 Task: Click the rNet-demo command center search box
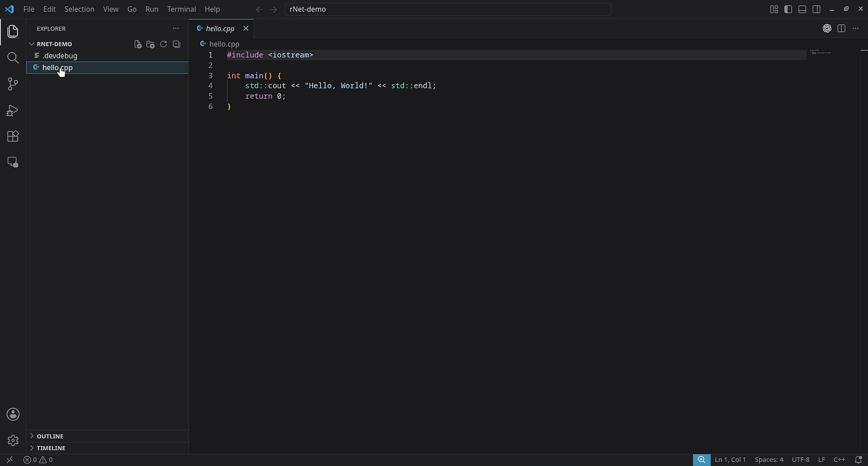448,9
